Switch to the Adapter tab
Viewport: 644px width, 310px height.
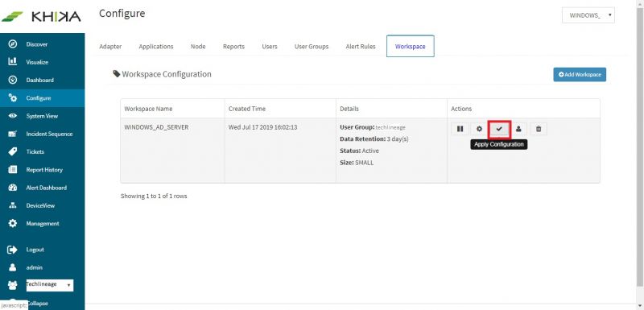110,47
